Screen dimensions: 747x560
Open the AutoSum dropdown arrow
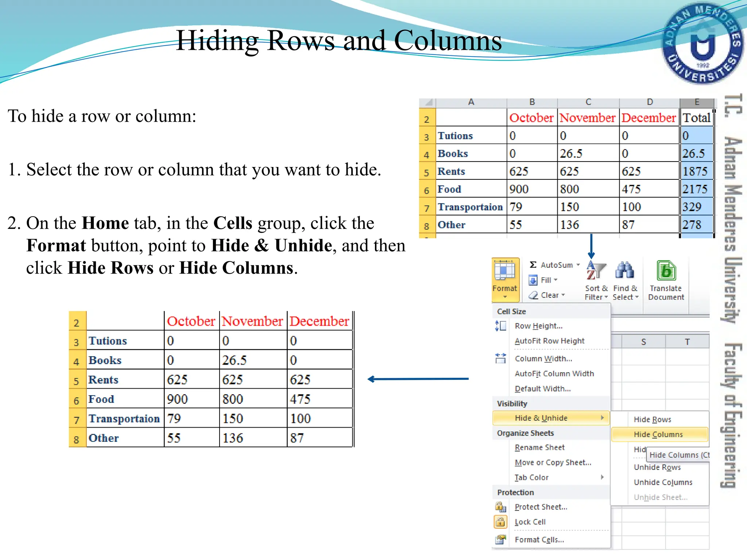(578, 265)
